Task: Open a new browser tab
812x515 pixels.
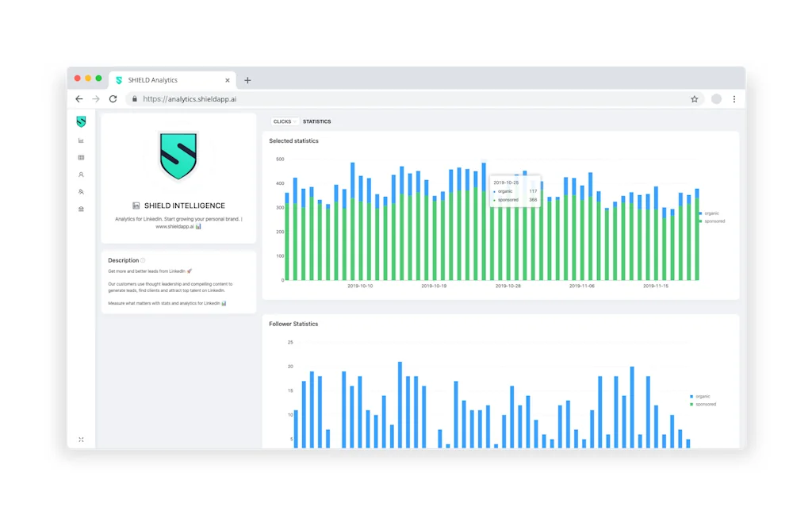Action: pos(247,79)
